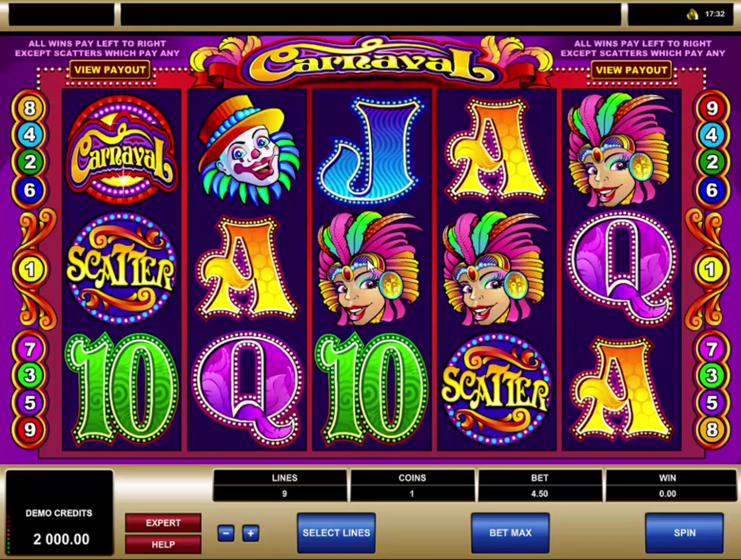Open the left View Payout table
The image size is (741, 560).
pos(110,70)
